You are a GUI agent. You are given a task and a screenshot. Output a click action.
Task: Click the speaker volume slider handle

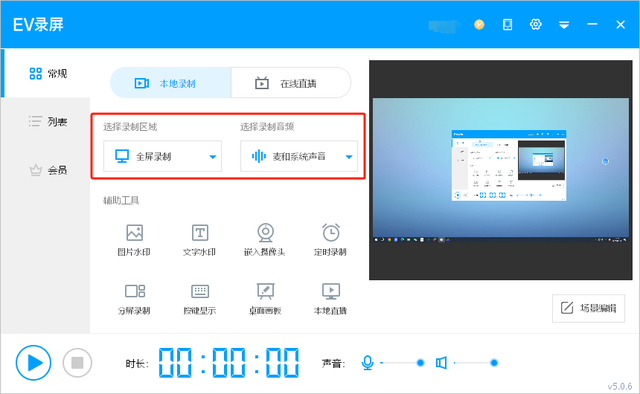pos(494,363)
